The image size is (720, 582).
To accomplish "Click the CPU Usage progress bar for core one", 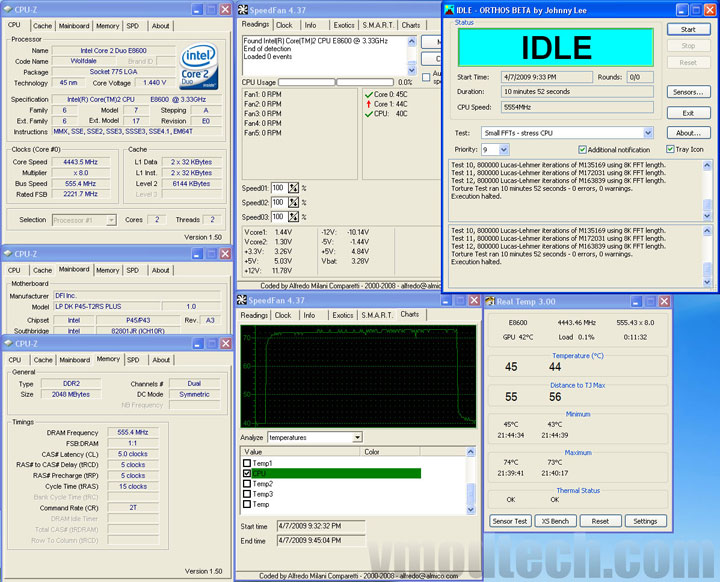I will coord(306,82).
